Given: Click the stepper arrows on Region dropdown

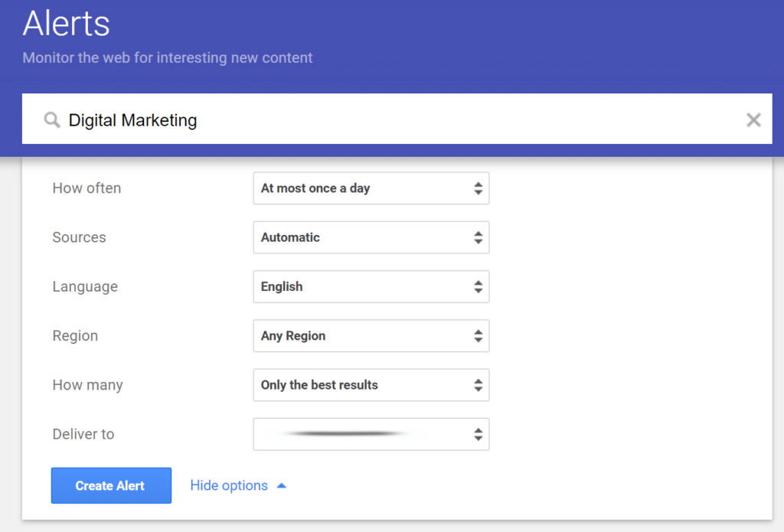Looking at the screenshot, I should click(x=480, y=335).
